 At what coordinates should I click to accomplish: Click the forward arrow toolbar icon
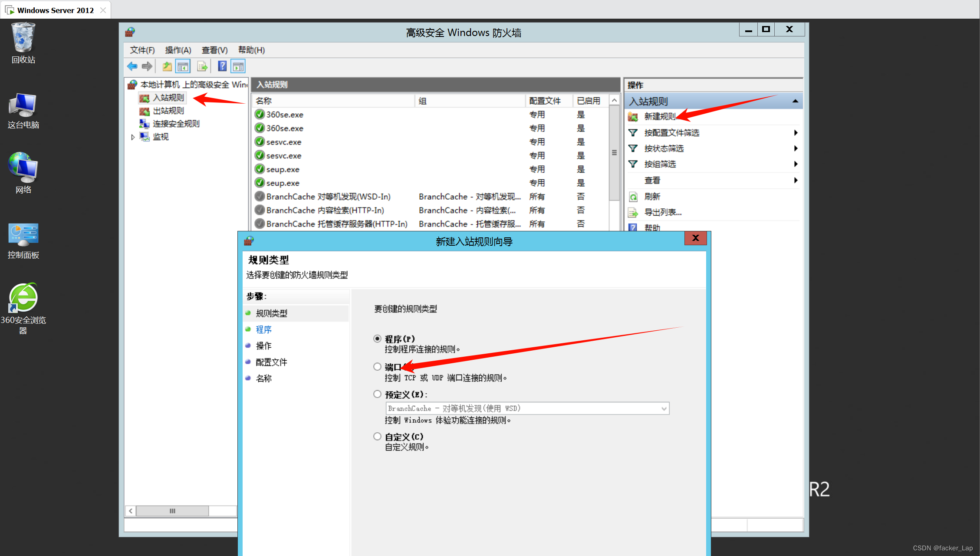pos(147,66)
